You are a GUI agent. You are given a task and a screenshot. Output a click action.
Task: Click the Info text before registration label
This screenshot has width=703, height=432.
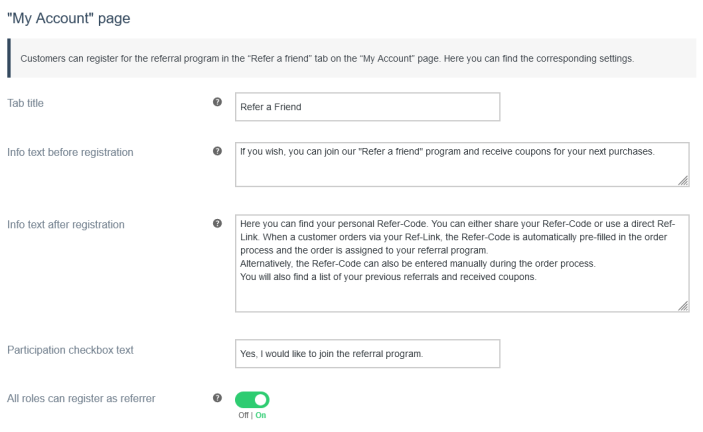[70, 153]
